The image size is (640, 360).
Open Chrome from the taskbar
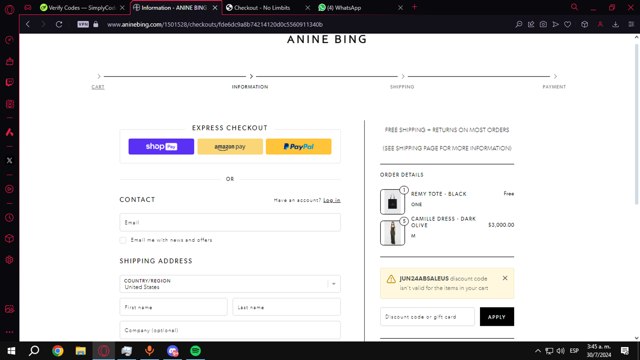(58, 351)
